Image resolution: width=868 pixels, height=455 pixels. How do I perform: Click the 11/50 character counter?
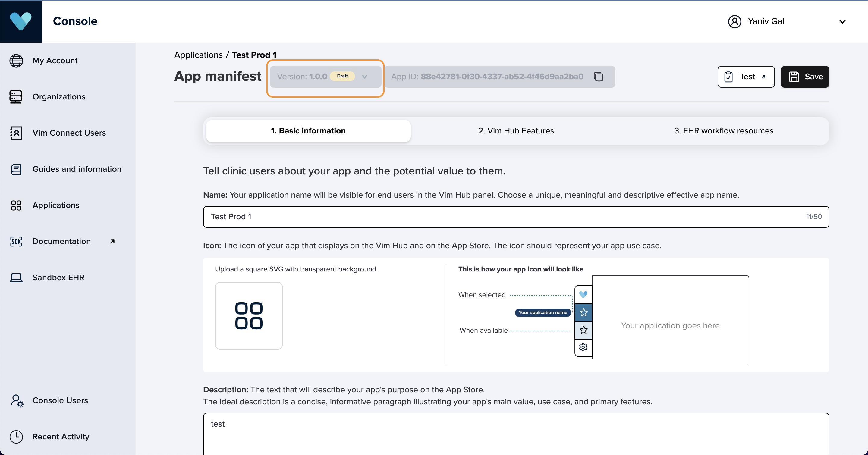pos(814,217)
